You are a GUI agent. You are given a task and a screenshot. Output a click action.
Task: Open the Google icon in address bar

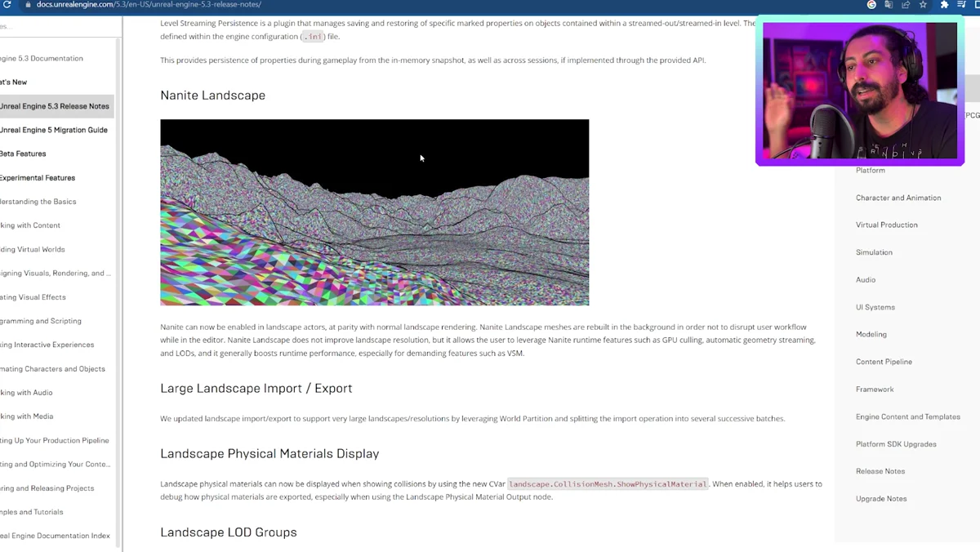[x=871, y=5]
